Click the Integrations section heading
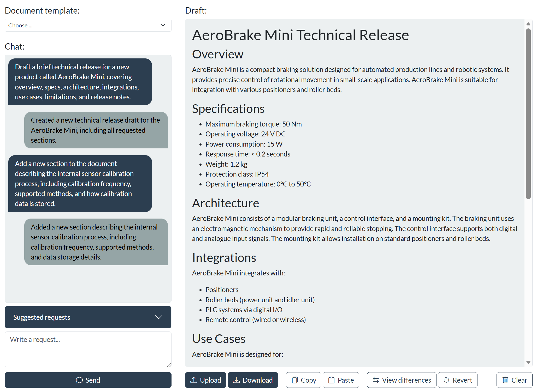This screenshot has width=537, height=392. (224, 258)
